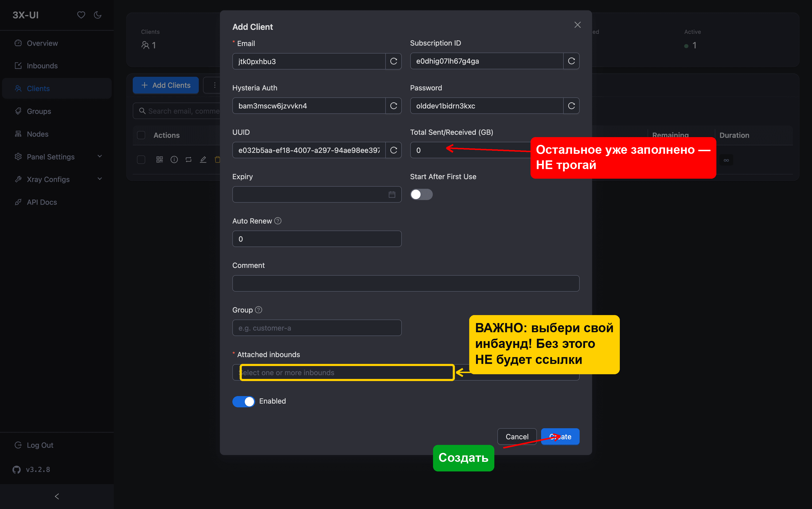Click Log Out in the sidebar
The height and width of the screenshot is (509, 812).
57,445
